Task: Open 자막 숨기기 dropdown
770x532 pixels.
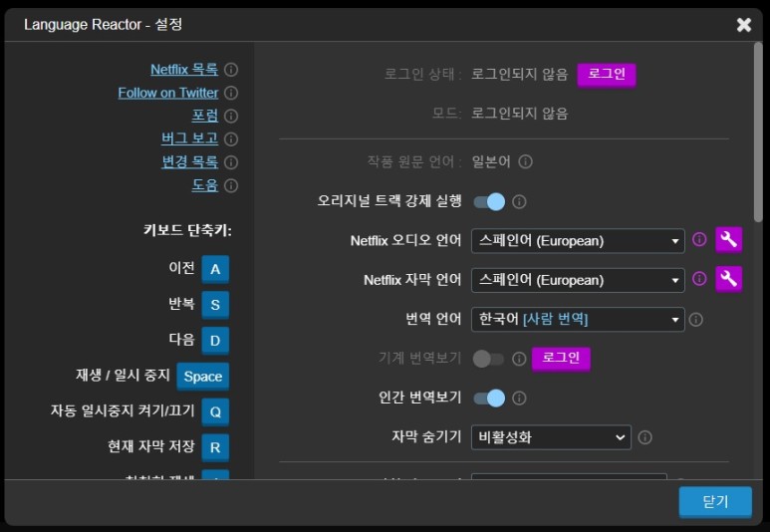Action: coord(551,437)
